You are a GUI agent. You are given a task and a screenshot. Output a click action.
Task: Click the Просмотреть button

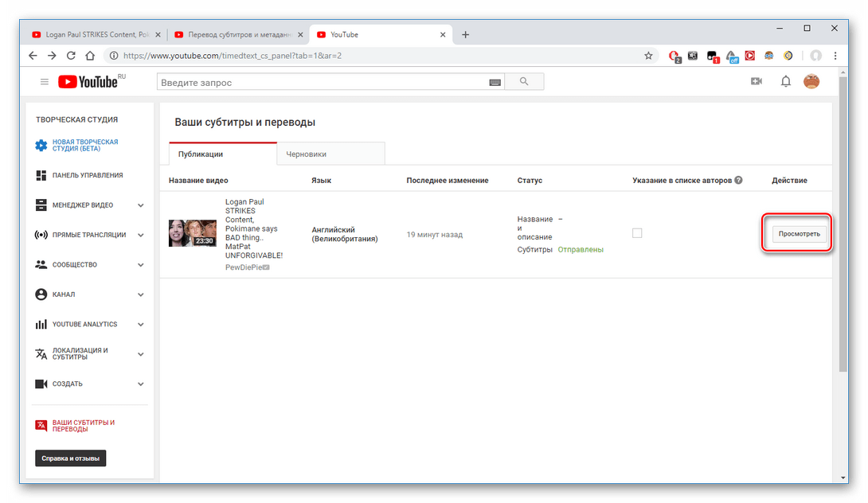click(x=799, y=234)
